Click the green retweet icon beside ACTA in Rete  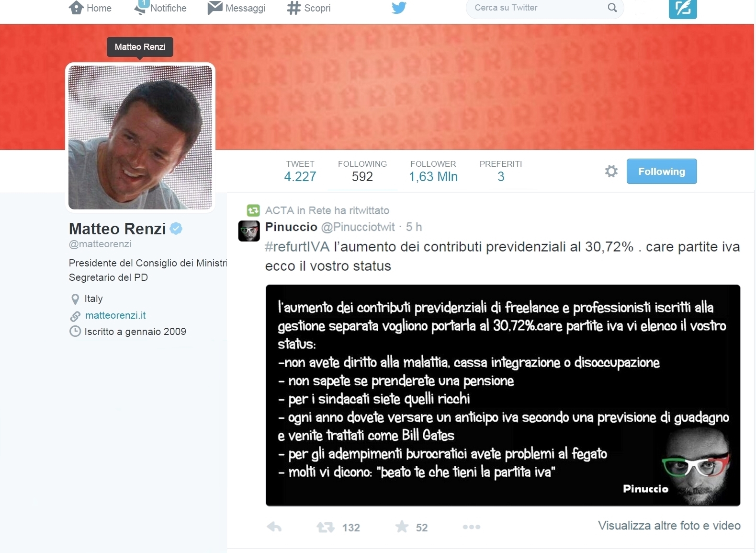(x=253, y=210)
